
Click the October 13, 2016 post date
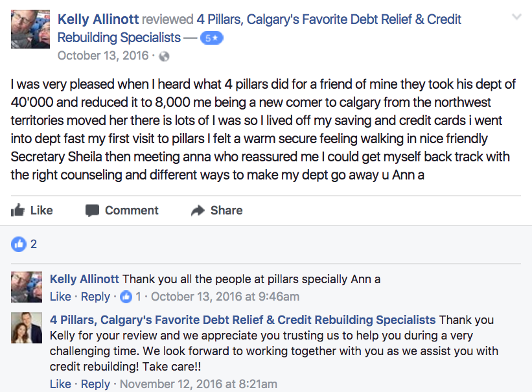tap(103, 56)
